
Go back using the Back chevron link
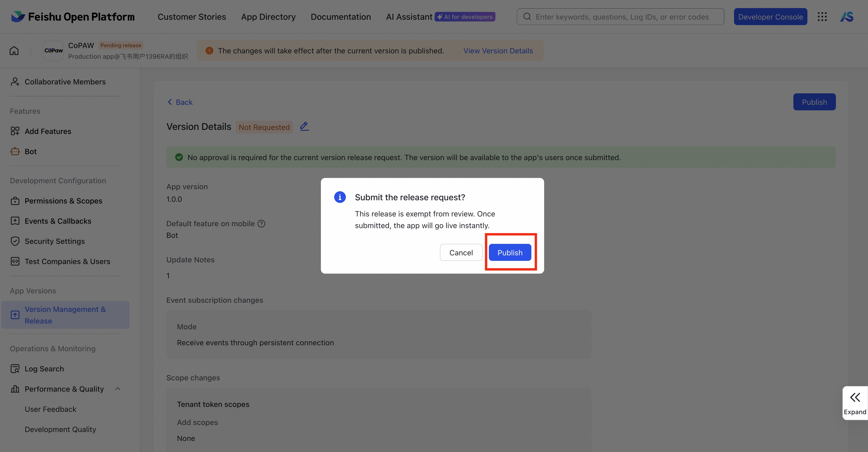(x=180, y=102)
